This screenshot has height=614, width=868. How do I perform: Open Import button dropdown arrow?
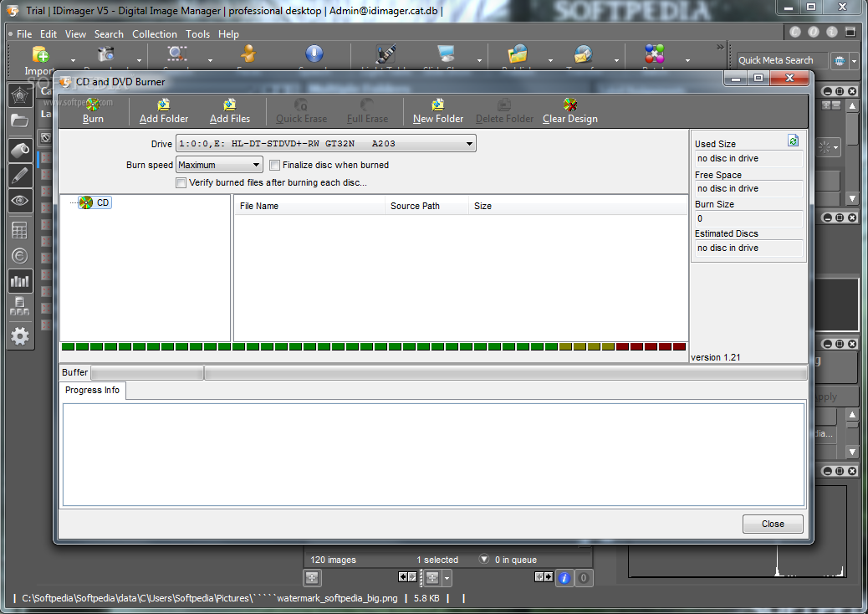[73, 60]
